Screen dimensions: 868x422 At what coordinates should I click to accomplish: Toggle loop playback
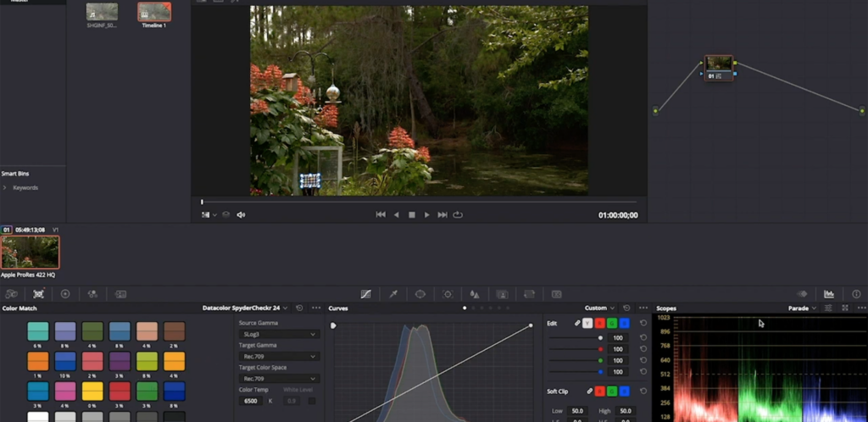point(458,214)
